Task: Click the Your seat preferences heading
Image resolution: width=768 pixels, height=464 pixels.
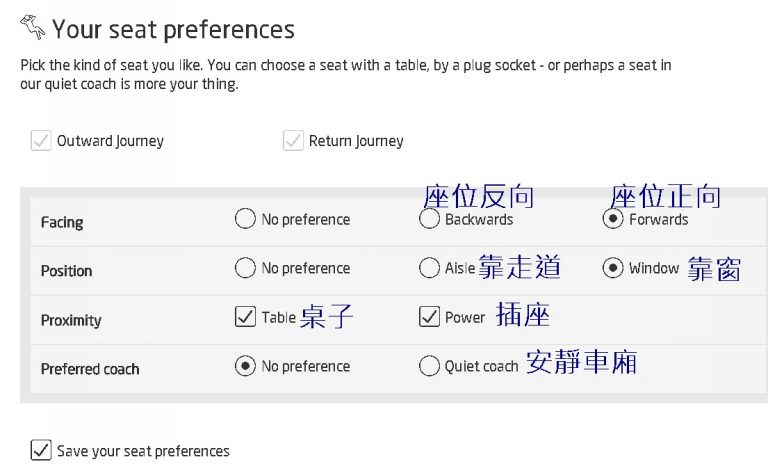Action: point(173,29)
